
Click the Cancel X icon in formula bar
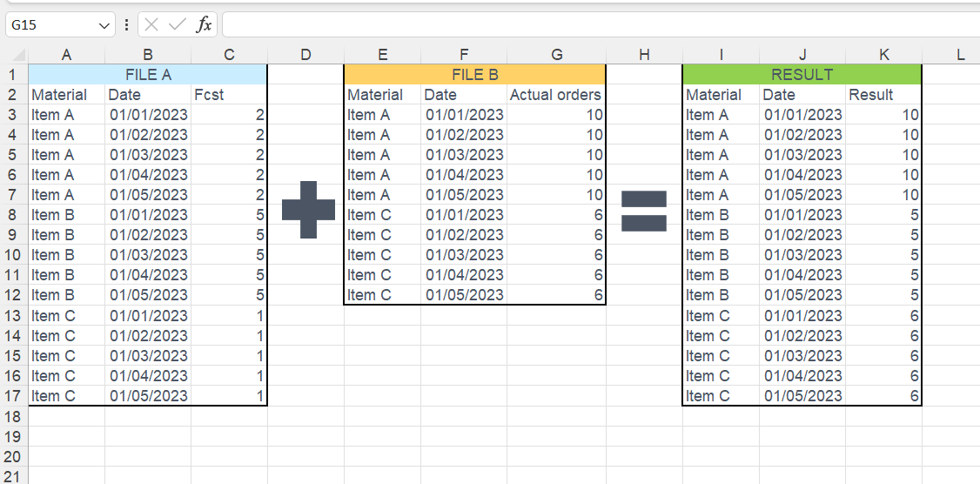coord(152,25)
